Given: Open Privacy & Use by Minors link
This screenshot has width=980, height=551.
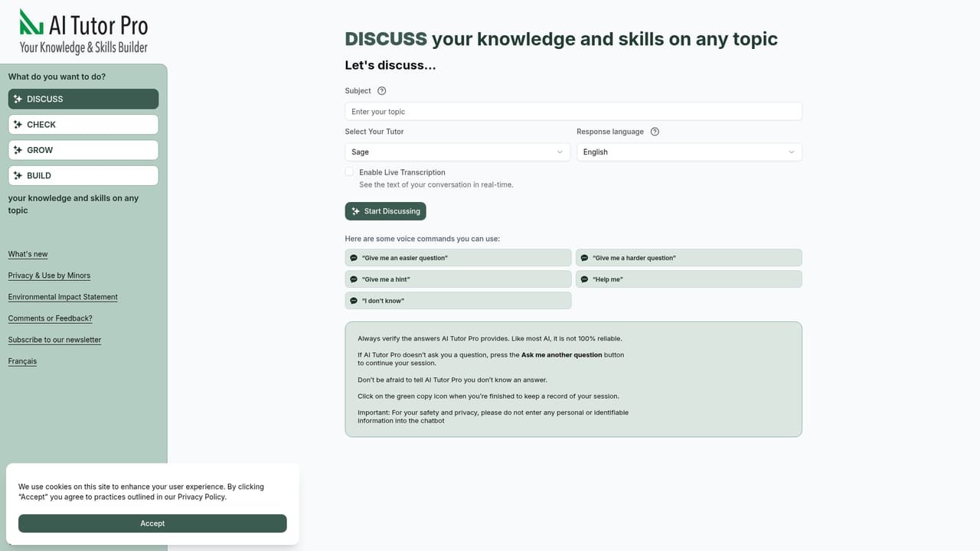Looking at the screenshot, I should point(49,275).
